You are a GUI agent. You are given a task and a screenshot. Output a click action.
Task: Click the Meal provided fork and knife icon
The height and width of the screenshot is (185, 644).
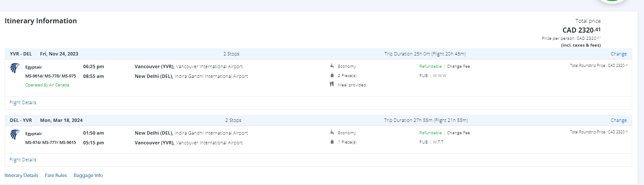[x=332, y=85]
